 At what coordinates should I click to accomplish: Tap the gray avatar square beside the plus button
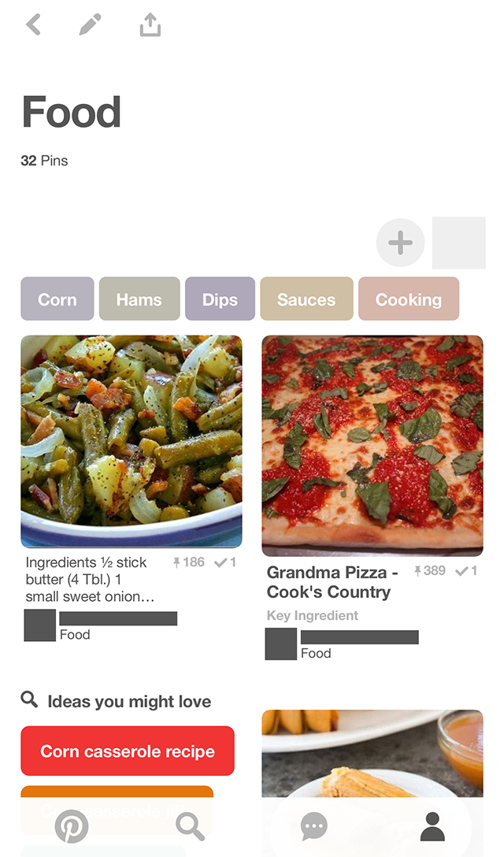pyautogui.click(x=459, y=243)
